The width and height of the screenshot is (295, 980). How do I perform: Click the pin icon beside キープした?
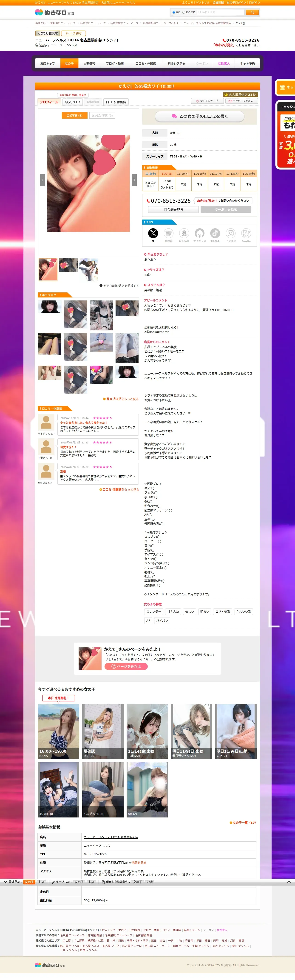(53, 882)
